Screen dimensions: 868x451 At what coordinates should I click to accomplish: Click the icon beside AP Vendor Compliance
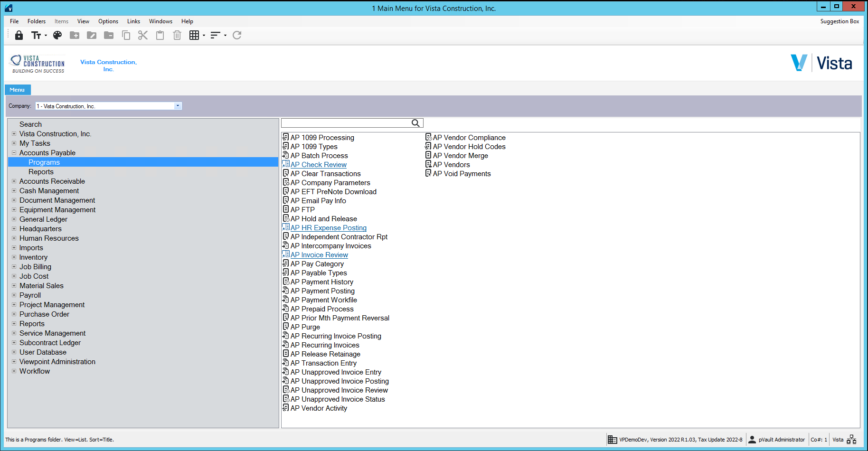(x=428, y=137)
